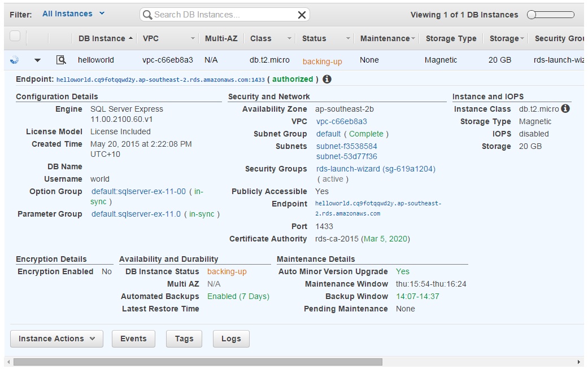Click the scrollbar right arrow
588x369 pixels.
click(579, 362)
